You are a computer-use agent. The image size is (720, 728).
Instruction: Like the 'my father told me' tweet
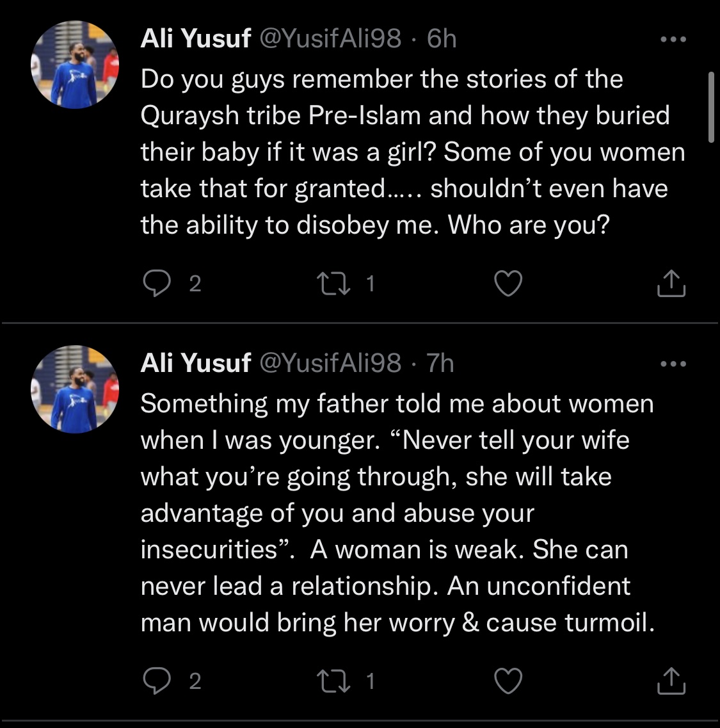[509, 681]
